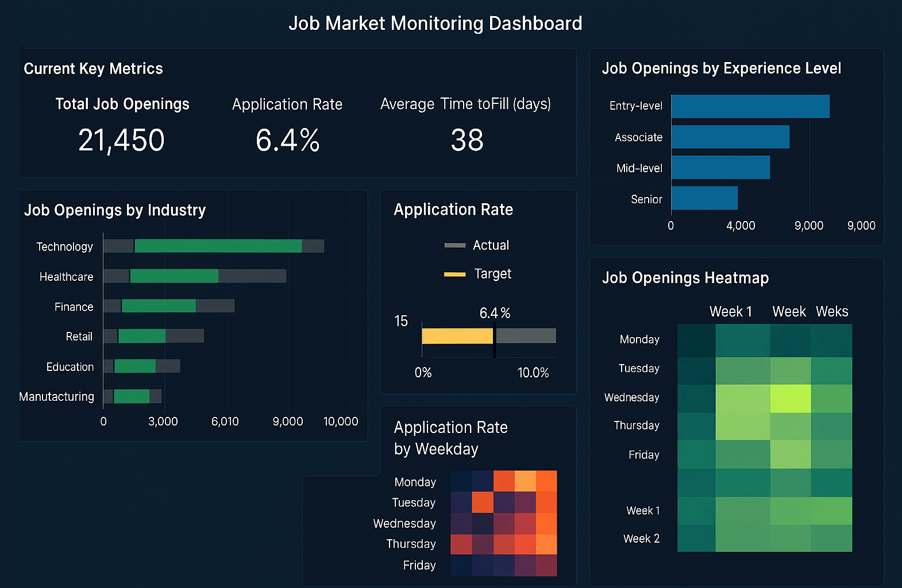Click the Job Openings by Industry title
This screenshot has height=588, width=902.
pos(115,210)
